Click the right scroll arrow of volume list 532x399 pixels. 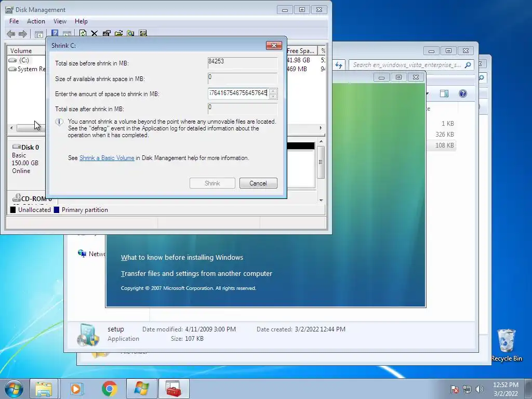coord(321,128)
